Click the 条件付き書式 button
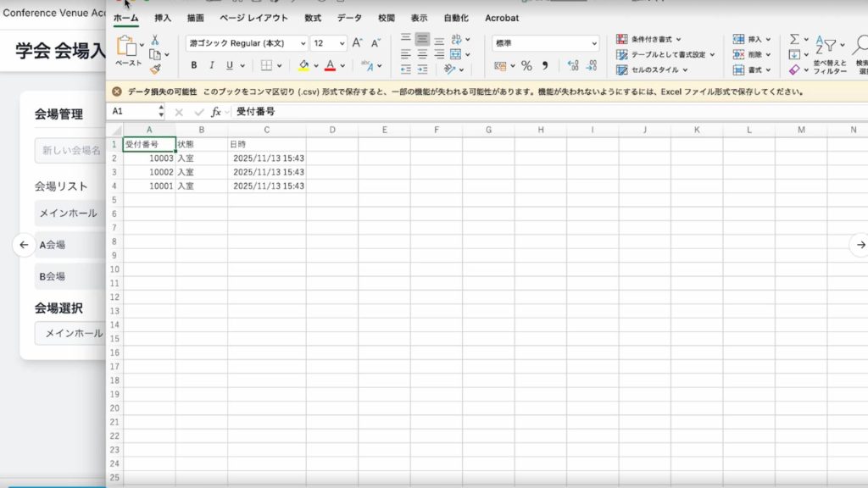 [649, 39]
